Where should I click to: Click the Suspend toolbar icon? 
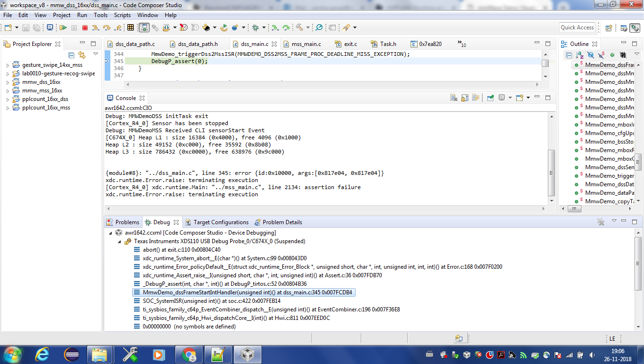(74, 28)
